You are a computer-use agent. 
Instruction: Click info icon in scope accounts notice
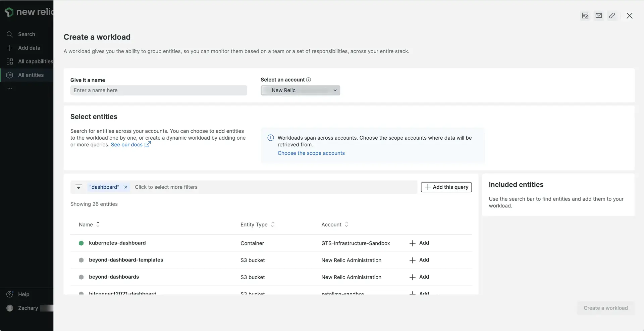pos(271,138)
